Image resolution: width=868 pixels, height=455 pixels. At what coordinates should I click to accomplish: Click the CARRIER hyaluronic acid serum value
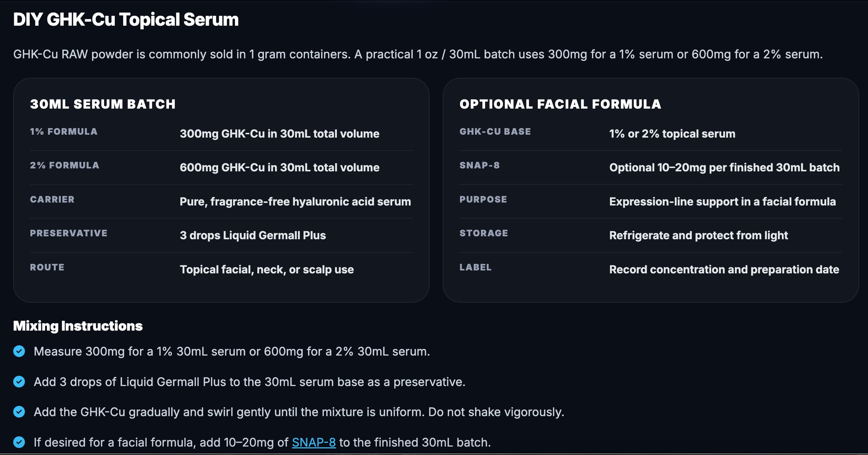[295, 201]
